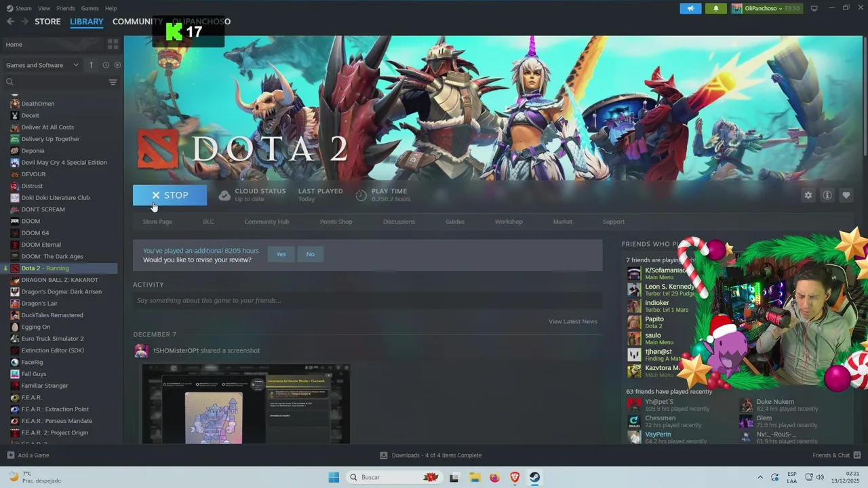Open the green notifications bell
This screenshot has width=868, height=488.
point(716,8)
